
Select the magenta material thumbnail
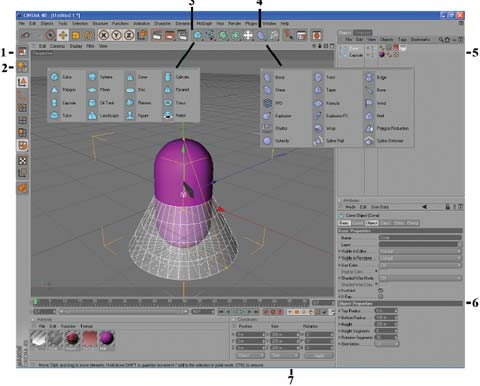click(107, 339)
